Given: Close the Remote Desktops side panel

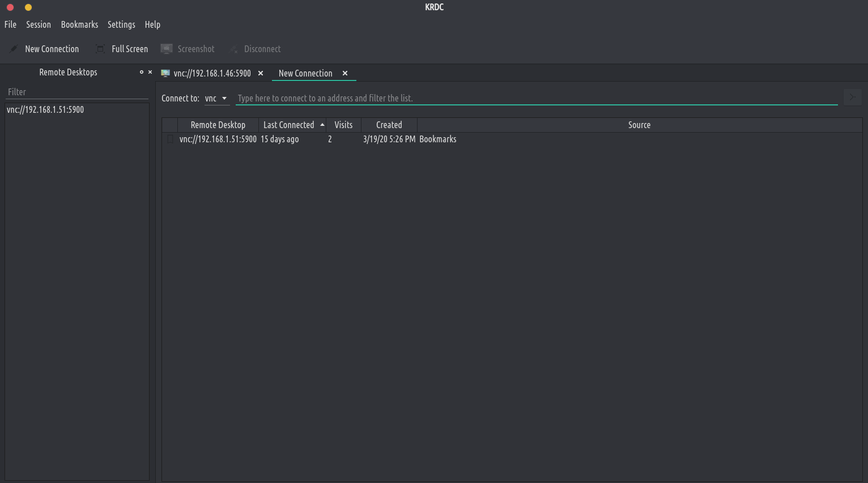Looking at the screenshot, I should pos(150,72).
